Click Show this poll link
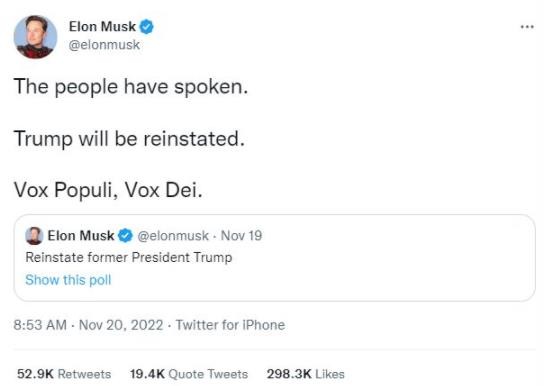The image size is (550, 386). [x=68, y=280]
